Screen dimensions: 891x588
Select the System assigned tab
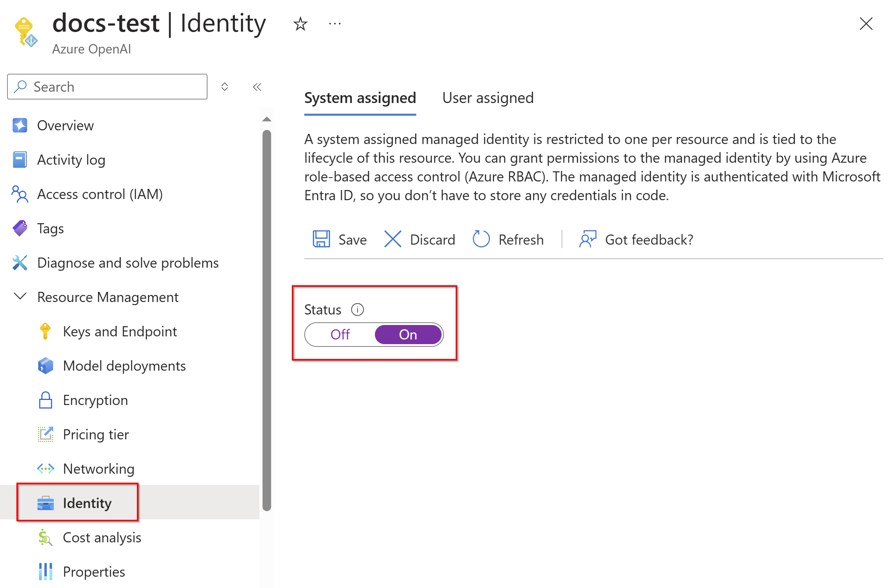[x=360, y=98]
